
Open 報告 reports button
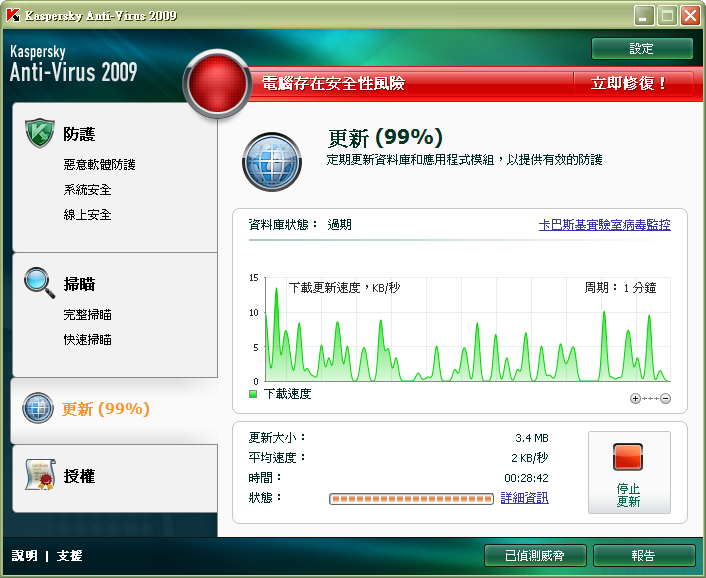[644, 555]
